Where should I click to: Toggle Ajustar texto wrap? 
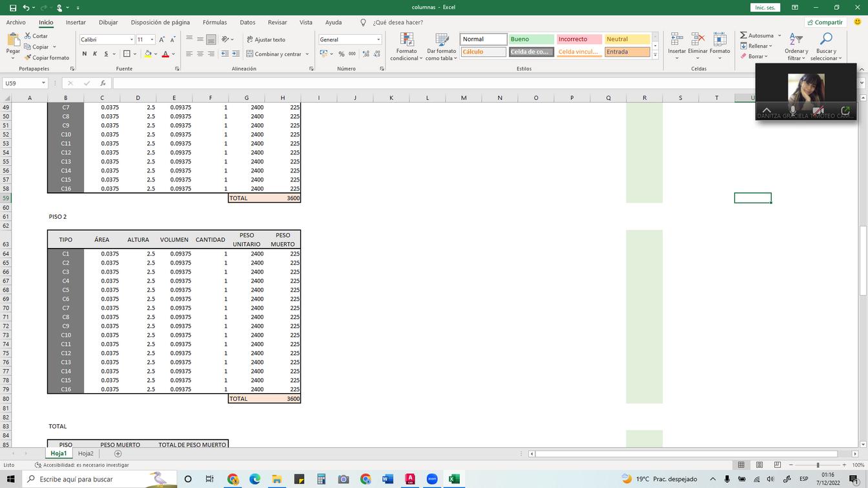(x=266, y=39)
